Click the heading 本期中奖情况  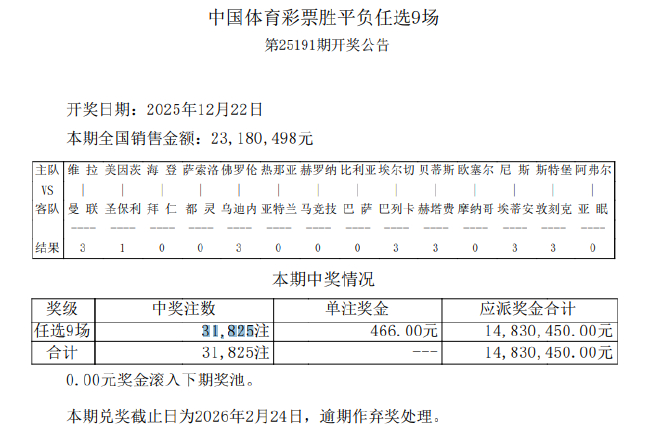[x=323, y=279]
